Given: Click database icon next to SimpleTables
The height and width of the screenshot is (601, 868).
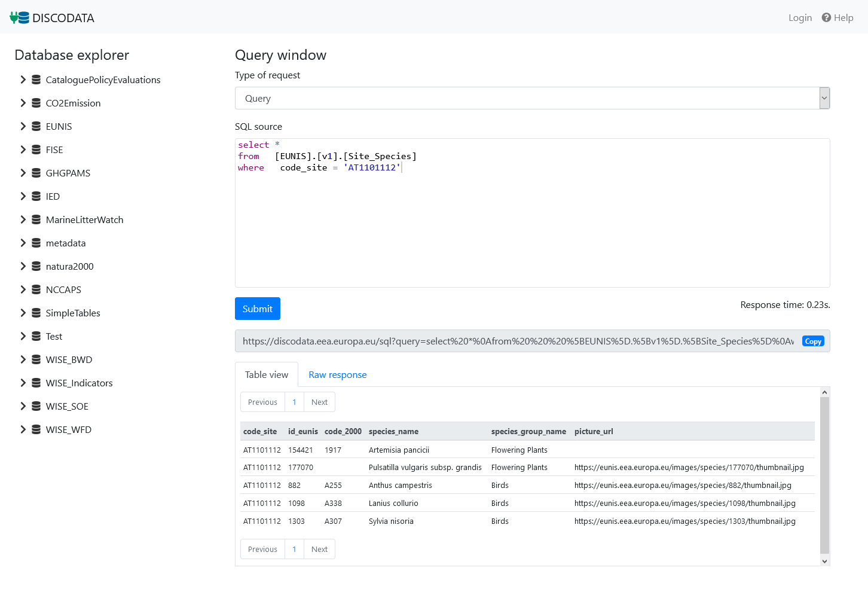Looking at the screenshot, I should 36,313.
